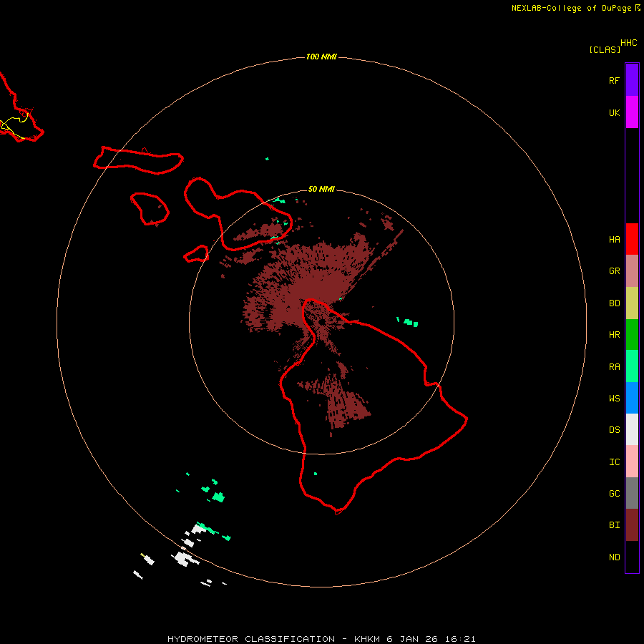The image size is (644, 644).
Task: Click the WS legend label
Action: (614, 399)
